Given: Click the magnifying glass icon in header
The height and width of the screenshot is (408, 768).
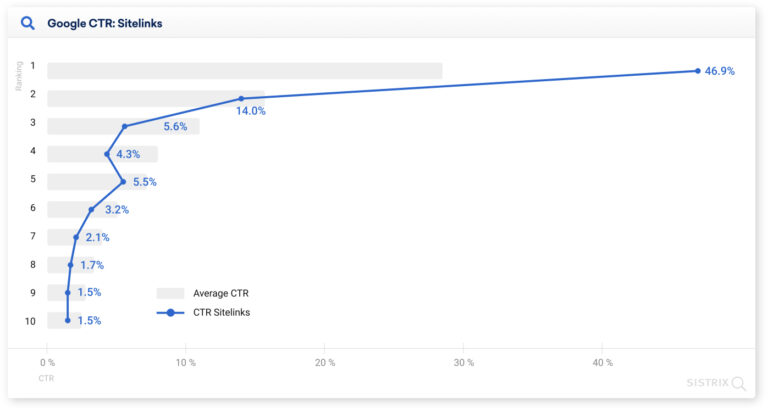Looking at the screenshot, I should (x=27, y=23).
